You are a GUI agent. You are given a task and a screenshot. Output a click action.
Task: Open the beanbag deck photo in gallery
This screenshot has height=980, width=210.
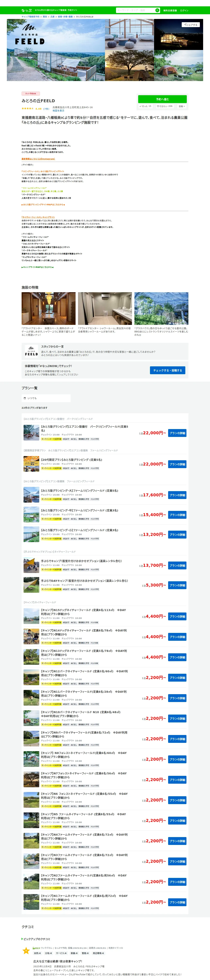pyautogui.click(x=130, y=34)
